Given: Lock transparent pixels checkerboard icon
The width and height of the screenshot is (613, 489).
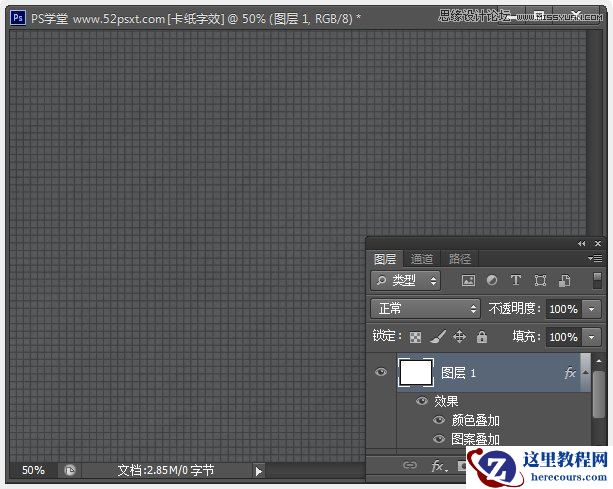Looking at the screenshot, I should [x=415, y=337].
